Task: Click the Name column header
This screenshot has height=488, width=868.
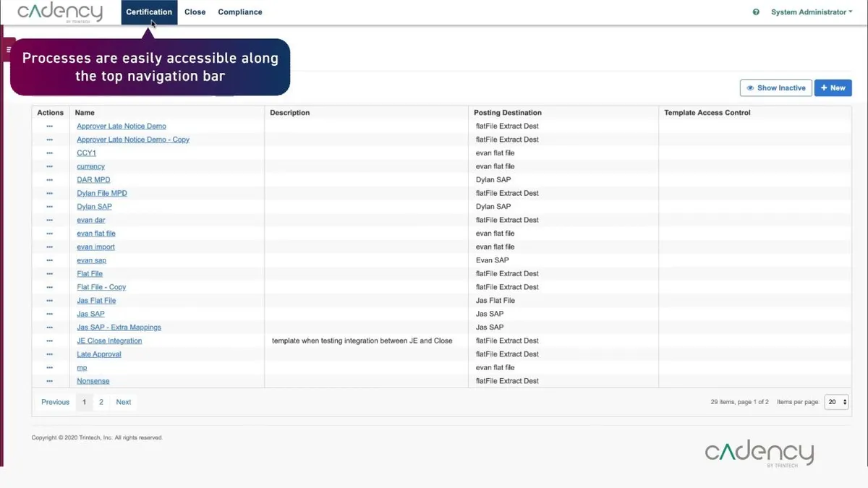Action: coord(85,113)
